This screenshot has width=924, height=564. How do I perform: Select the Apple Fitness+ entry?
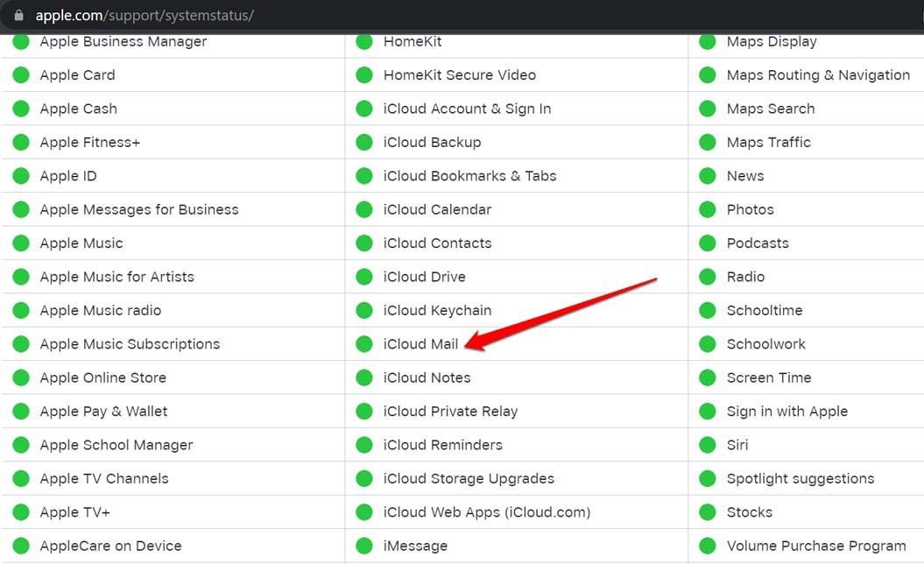point(90,142)
